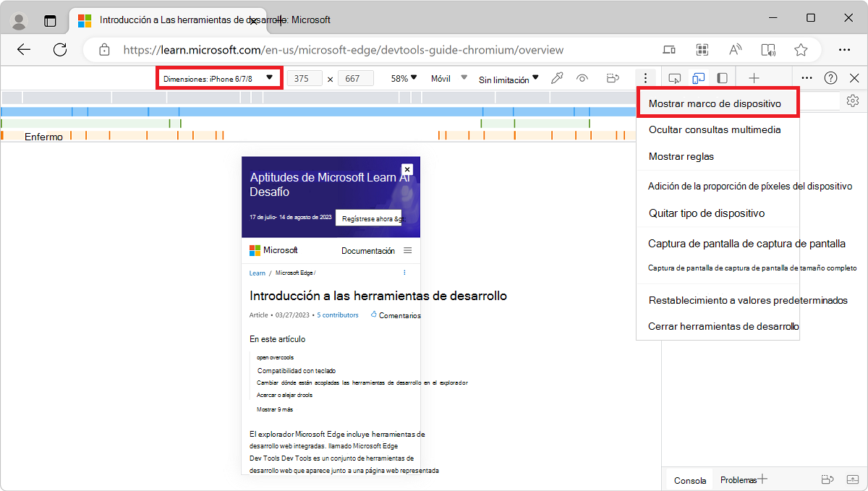The height and width of the screenshot is (491, 868).
Task: Close the Learn AI challenge banner
Action: [x=407, y=169]
